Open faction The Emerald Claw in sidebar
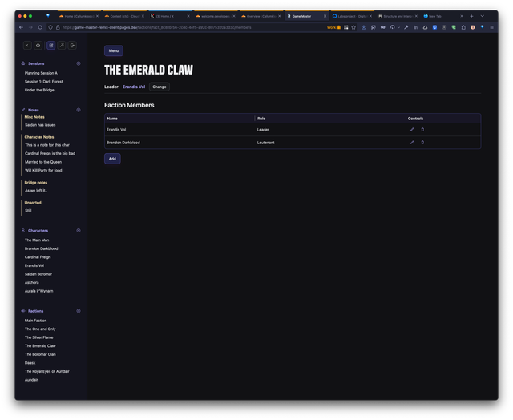 [40, 346]
